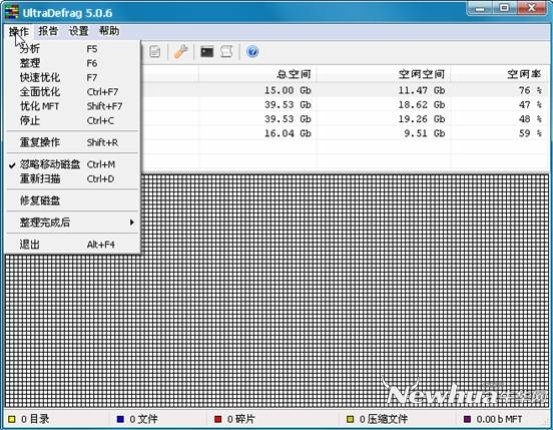Click the 0 文件 status text

click(143, 419)
